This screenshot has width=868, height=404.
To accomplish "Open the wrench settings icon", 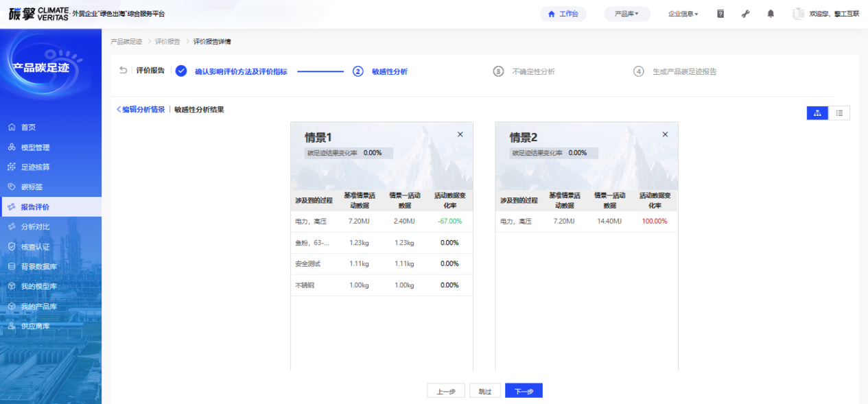I will pos(746,14).
